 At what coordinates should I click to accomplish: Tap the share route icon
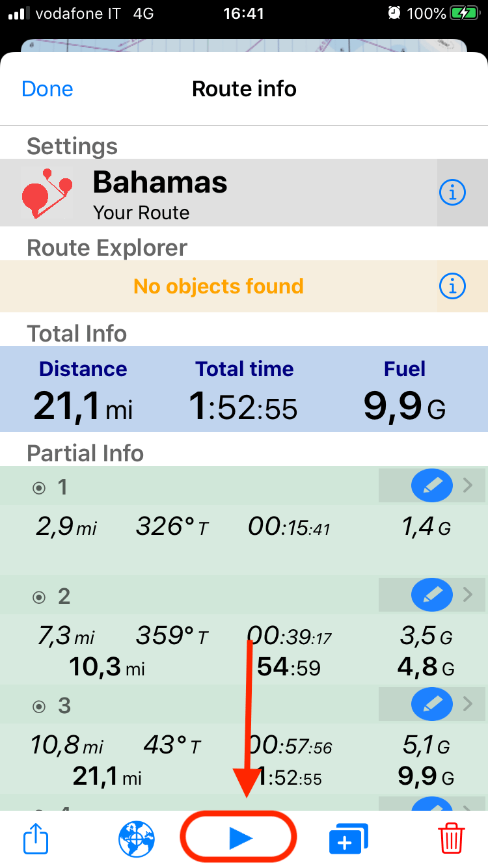[x=36, y=839]
